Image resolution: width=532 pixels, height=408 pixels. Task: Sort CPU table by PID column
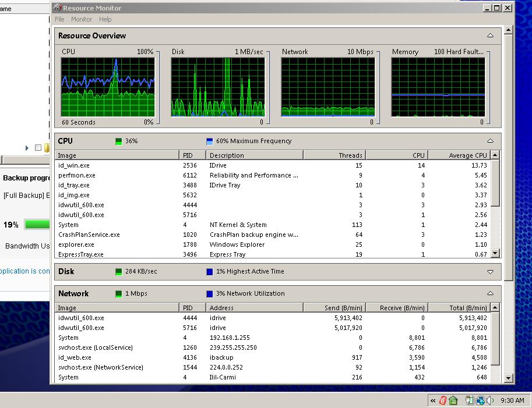tap(192, 155)
